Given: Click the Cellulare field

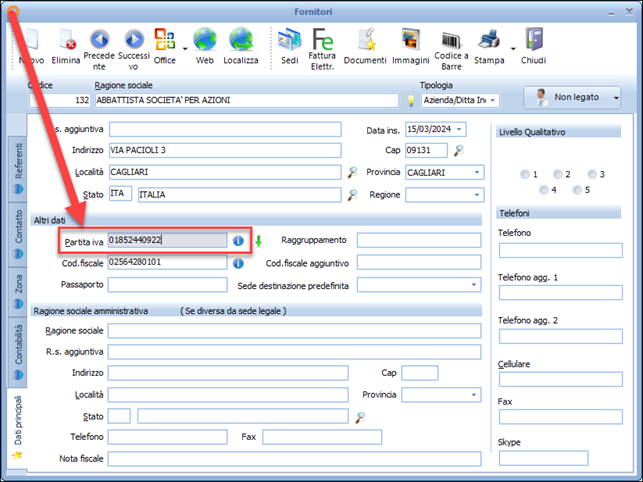Looking at the screenshot, I should point(561,379).
